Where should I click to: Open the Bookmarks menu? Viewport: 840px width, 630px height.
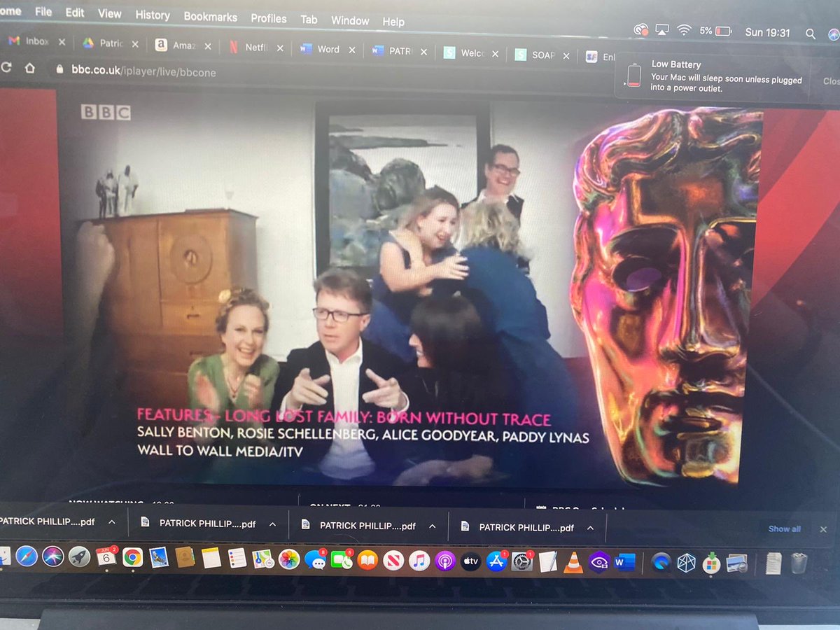click(210, 16)
